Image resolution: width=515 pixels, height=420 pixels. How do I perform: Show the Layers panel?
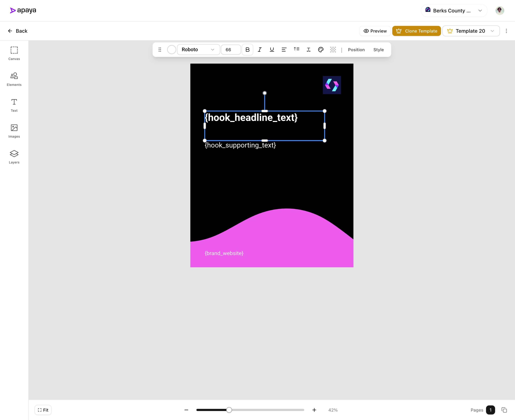point(14,157)
